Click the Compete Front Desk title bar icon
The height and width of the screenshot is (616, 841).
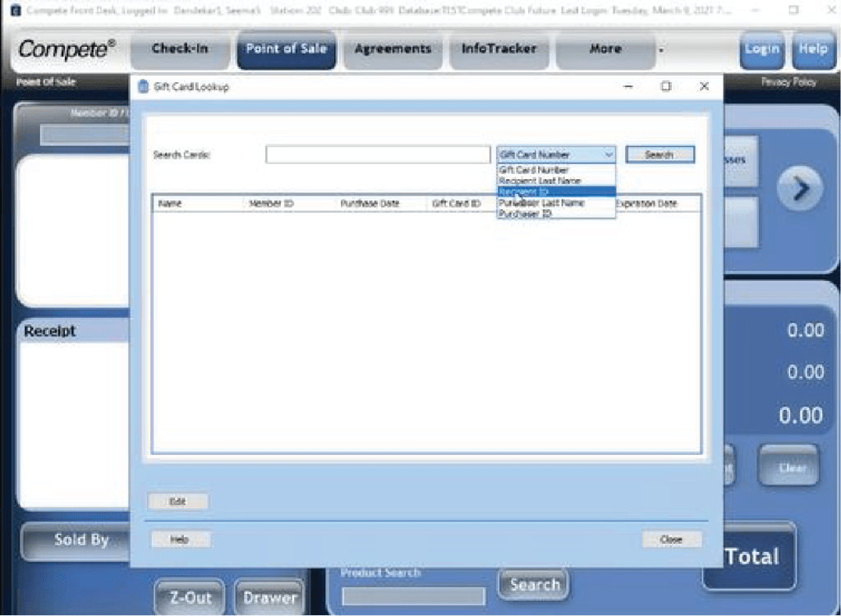[16, 10]
